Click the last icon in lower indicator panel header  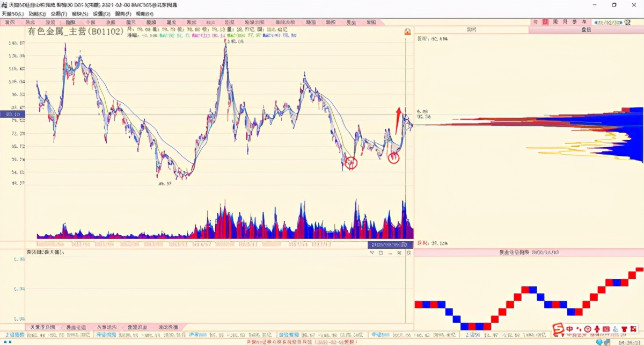[408, 253]
